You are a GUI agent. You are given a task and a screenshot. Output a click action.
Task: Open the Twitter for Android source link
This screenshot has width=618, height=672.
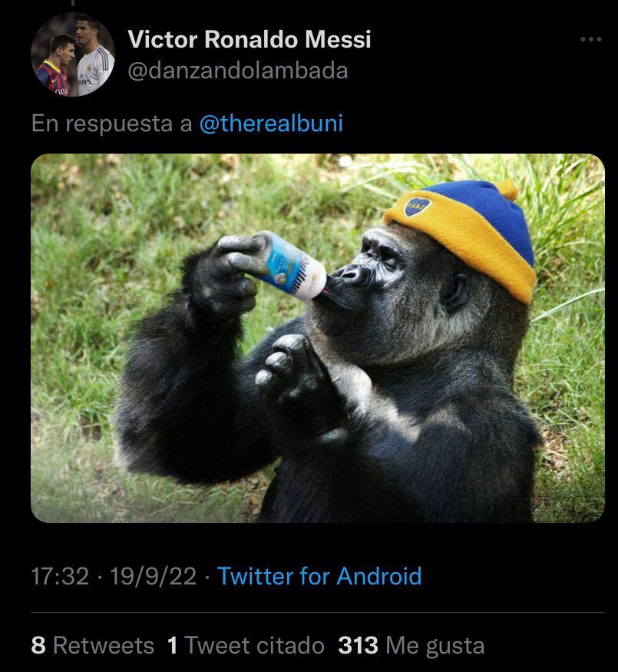pyautogui.click(x=319, y=576)
